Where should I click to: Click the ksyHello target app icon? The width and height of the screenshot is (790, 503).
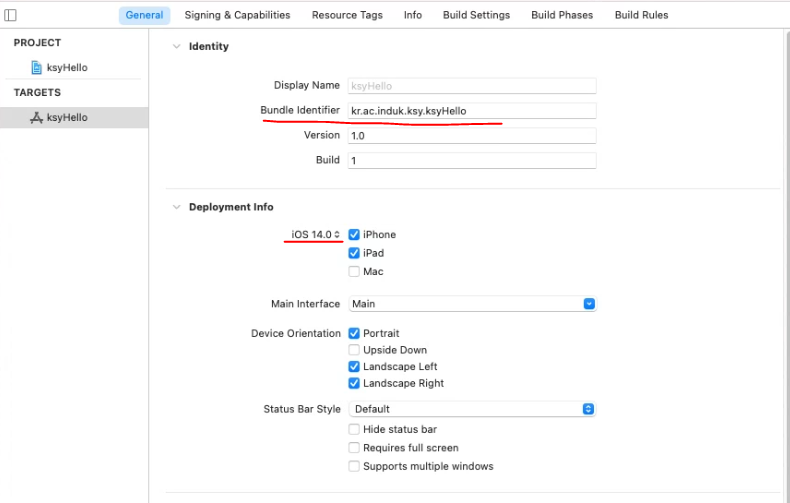click(x=36, y=117)
